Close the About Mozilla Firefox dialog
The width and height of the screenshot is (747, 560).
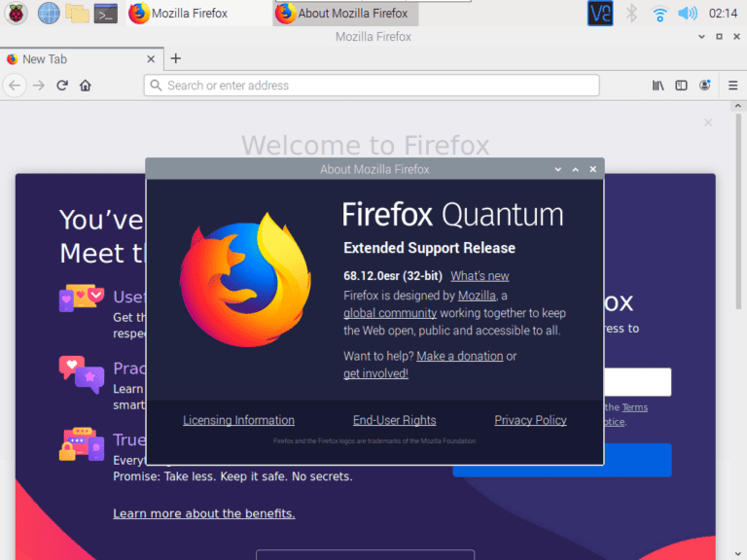[x=593, y=169]
